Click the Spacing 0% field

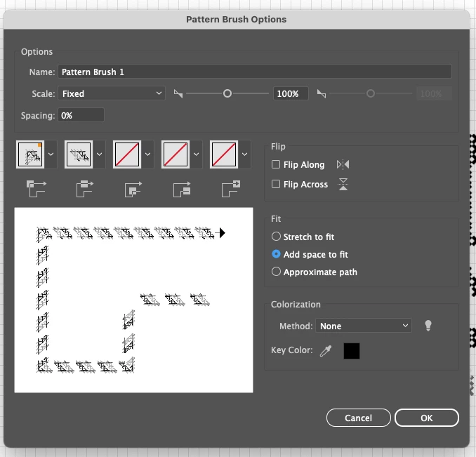pyautogui.click(x=81, y=115)
